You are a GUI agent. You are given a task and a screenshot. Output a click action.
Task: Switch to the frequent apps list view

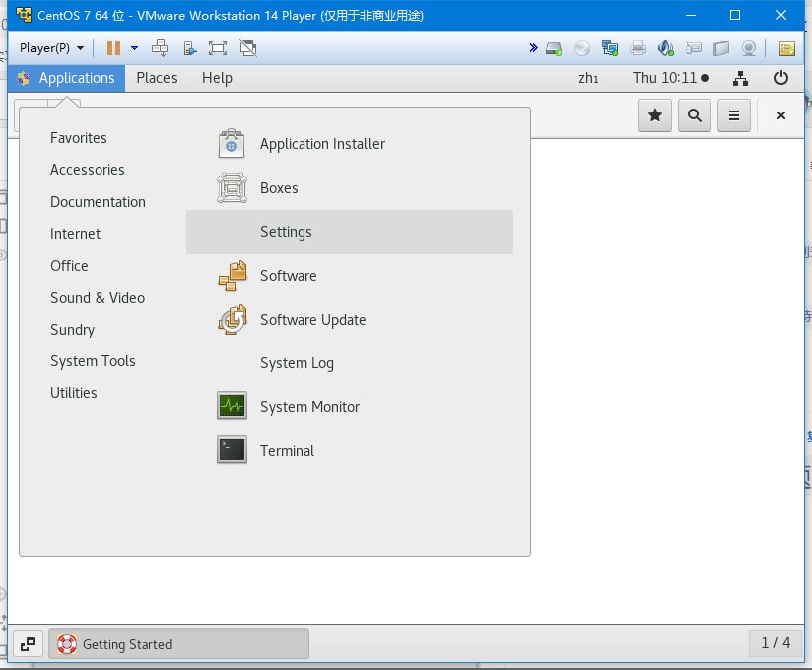point(734,115)
